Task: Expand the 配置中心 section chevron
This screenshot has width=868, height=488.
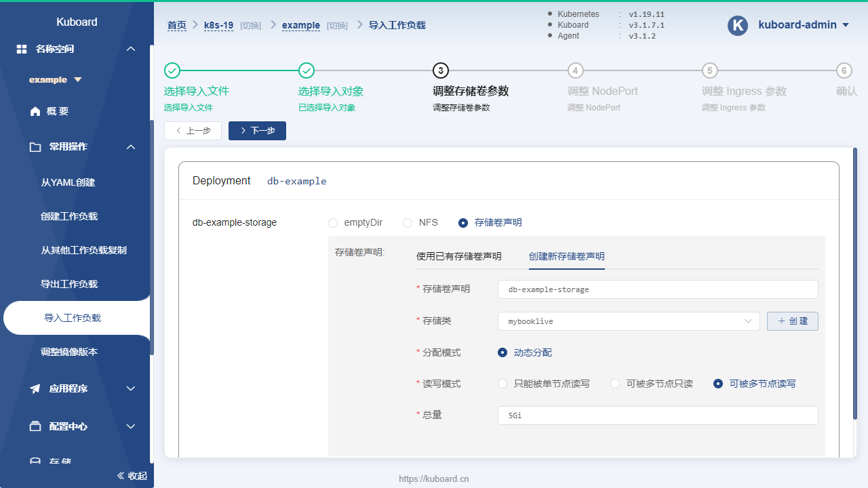Action: pos(132,426)
